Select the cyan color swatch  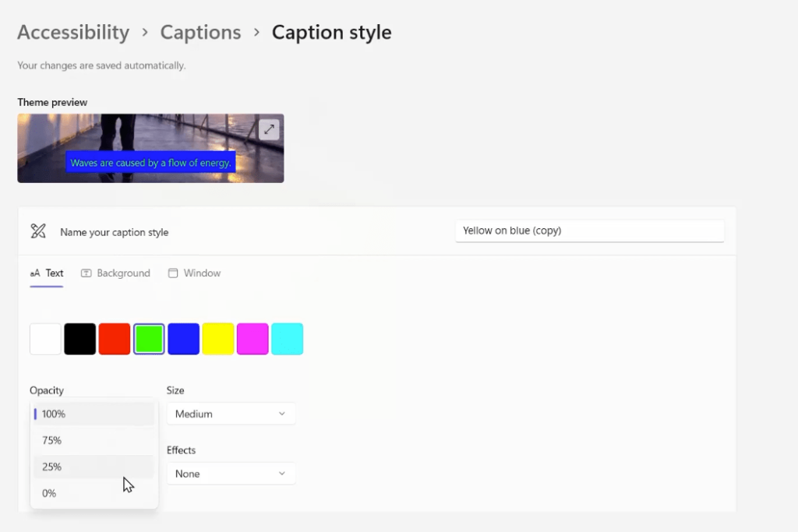(x=287, y=338)
